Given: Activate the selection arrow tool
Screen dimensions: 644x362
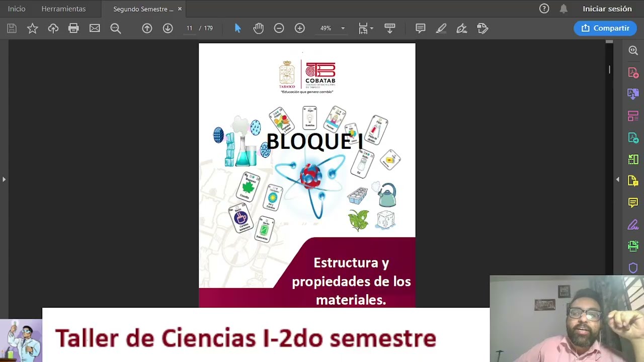Looking at the screenshot, I should tap(237, 28).
